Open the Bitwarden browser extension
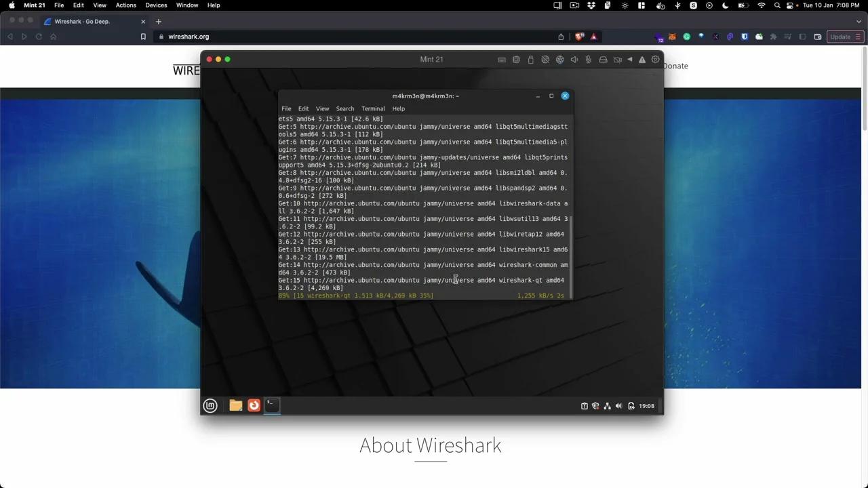Screen dimensions: 868x488 (745, 37)
